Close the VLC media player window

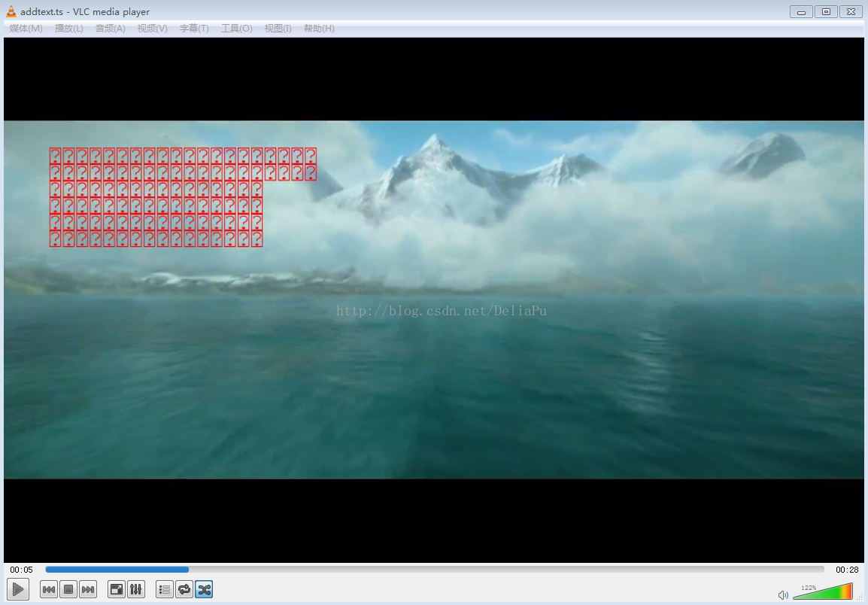pyautogui.click(x=851, y=11)
